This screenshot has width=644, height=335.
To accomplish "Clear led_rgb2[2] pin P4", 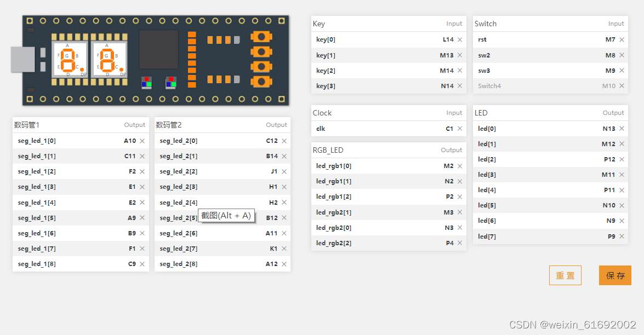I will pyautogui.click(x=460, y=243).
